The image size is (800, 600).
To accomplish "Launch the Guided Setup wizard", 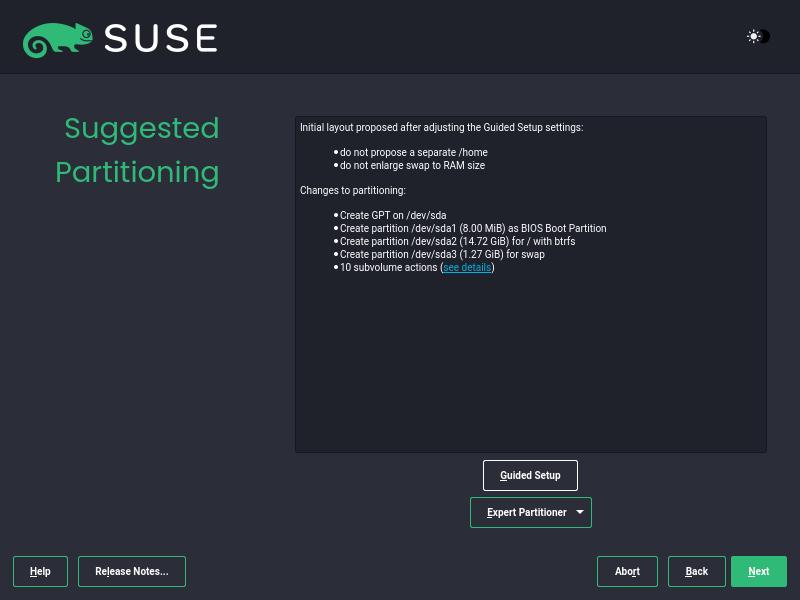I will pyautogui.click(x=530, y=475).
